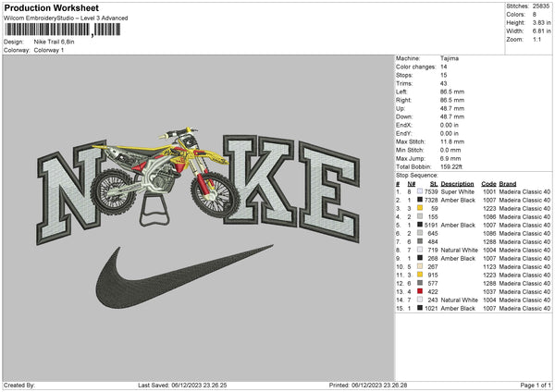Image resolution: width=555 pixels, height=392 pixels.
Task: Select the black swatch in stop 5
Action: coord(420,225)
